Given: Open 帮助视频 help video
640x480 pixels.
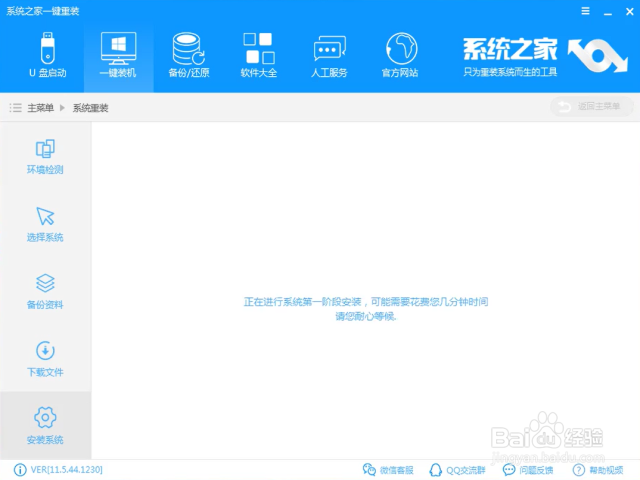Looking at the screenshot, I should coord(598,470).
